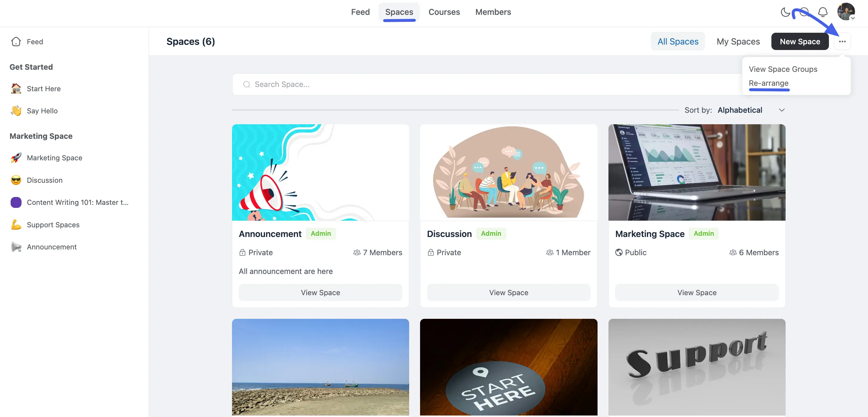Click the Discussion card title
This screenshot has height=417, width=868.
point(449,234)
